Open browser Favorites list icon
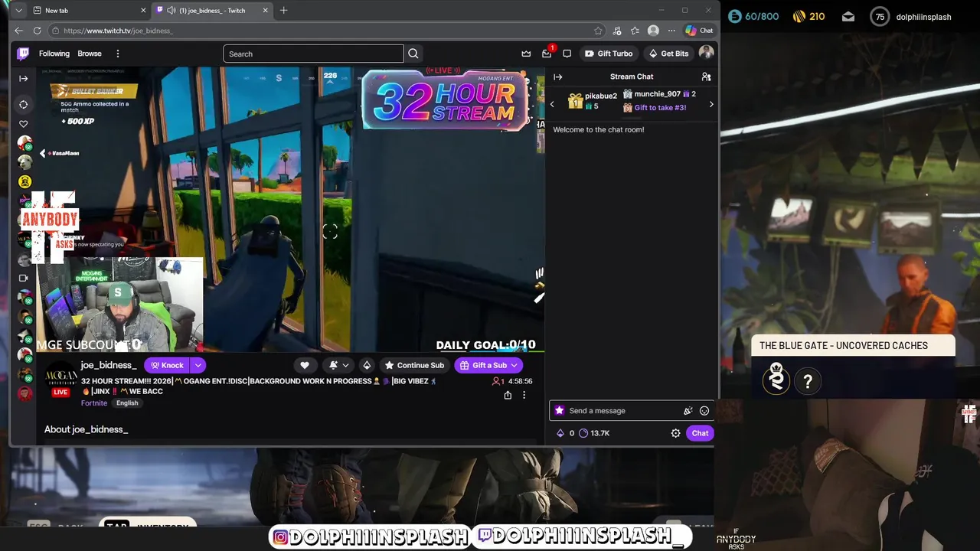This screenshot has height=551, width=980. click(635, 31)
